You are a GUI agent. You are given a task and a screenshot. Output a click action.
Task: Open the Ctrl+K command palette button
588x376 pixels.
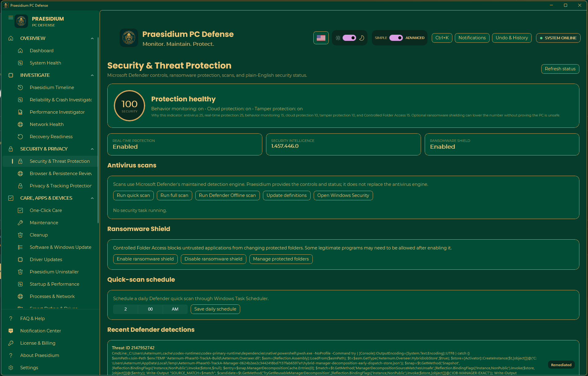coord(442,38)
